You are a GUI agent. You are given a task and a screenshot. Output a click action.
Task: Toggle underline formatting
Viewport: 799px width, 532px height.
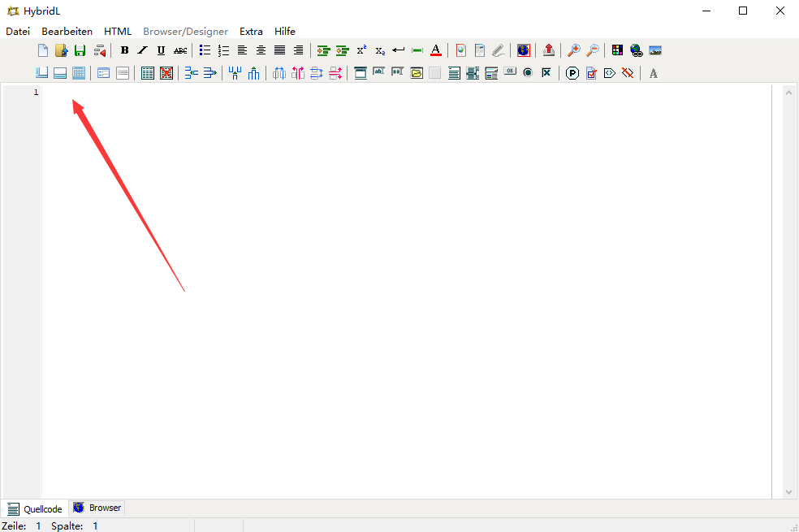click(161, 50)
